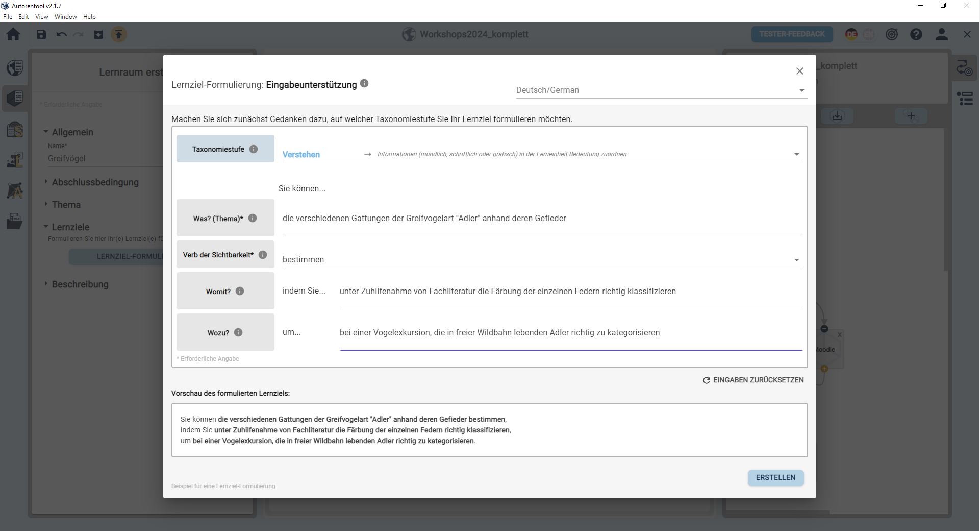Screen dimensions: 980x531
Task: Click the undo arrow icon
Action: 61,34
